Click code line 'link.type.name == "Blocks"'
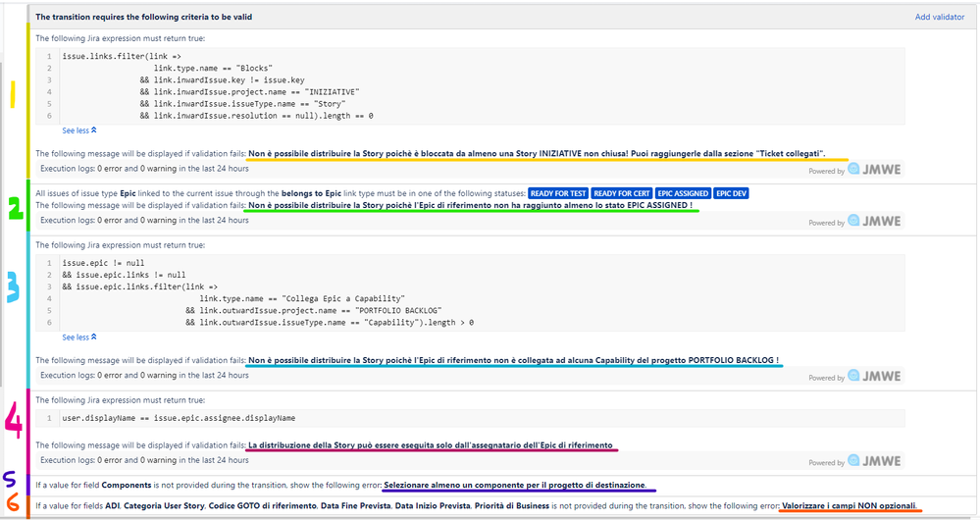 tap(213, 68)
